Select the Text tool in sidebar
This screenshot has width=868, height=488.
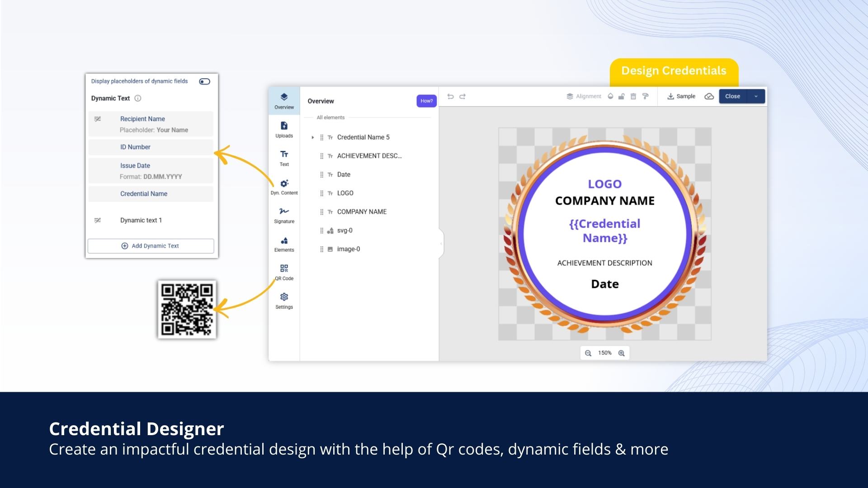point(284,158)
